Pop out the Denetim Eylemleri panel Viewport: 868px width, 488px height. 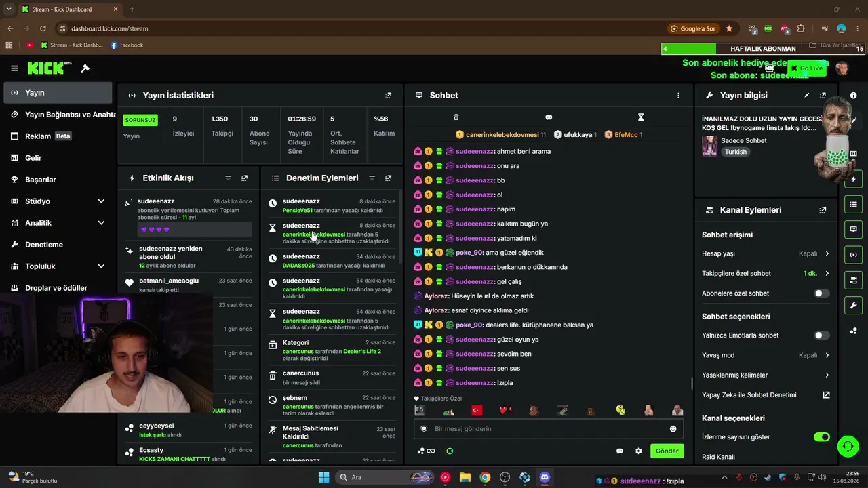[388, 178]
